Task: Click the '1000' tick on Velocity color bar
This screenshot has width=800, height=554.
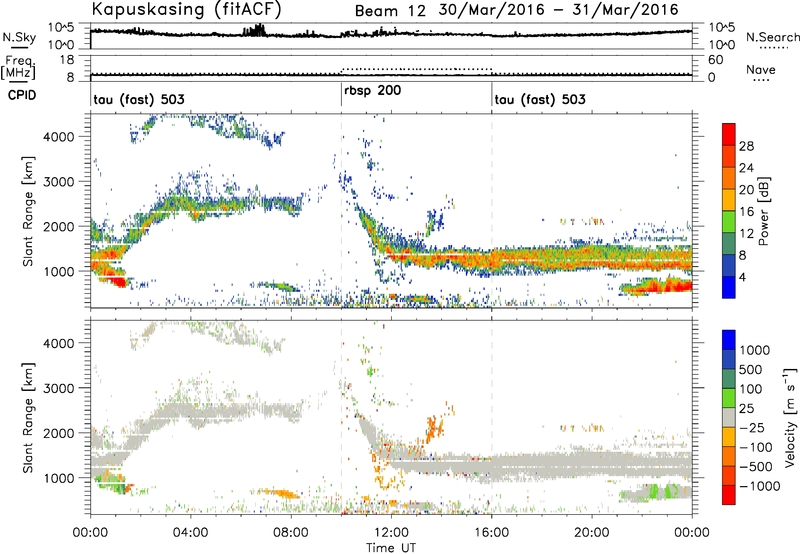Action: pos(755,350)
